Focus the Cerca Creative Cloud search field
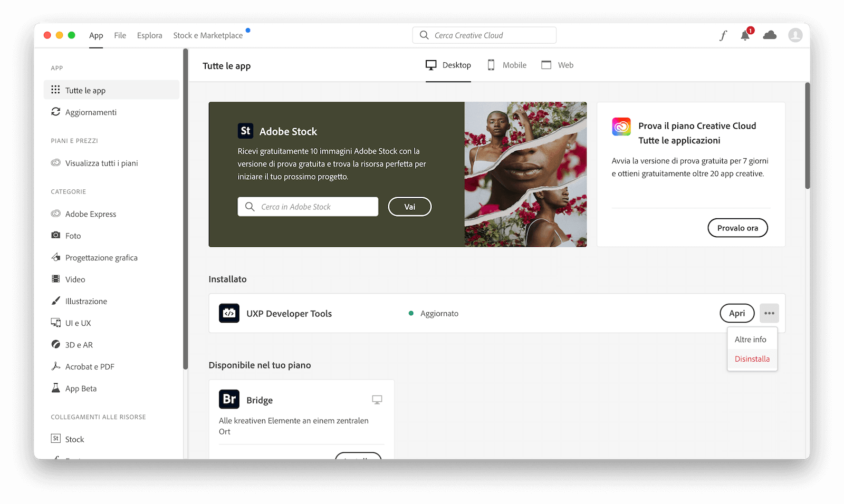 click(484, 35)
